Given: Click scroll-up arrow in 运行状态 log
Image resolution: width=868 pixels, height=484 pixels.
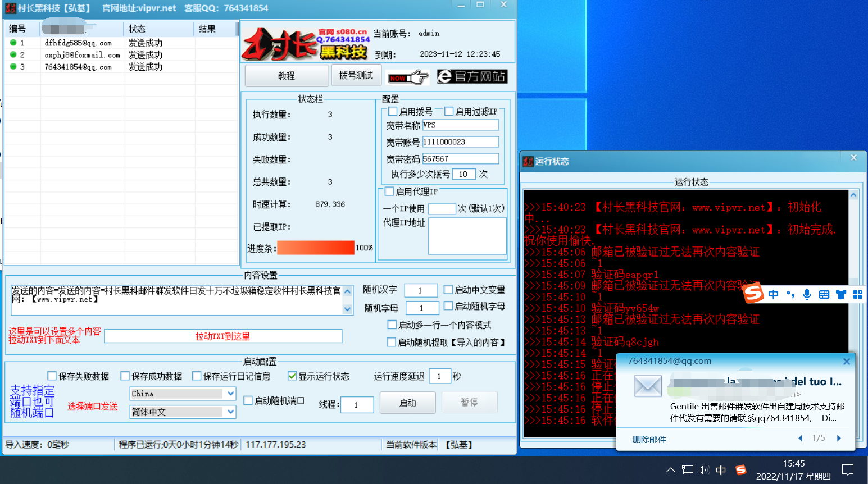Looking at the screenshot, I should 853,195.
